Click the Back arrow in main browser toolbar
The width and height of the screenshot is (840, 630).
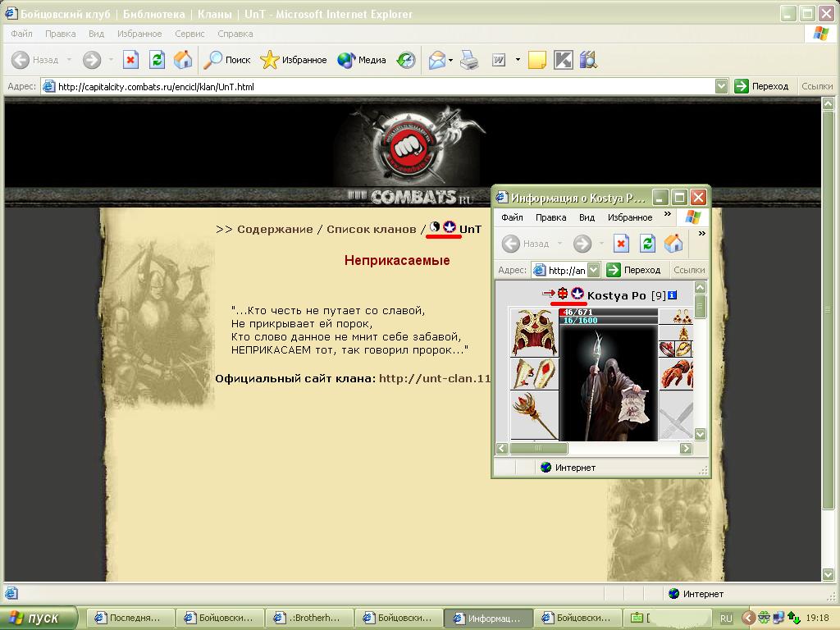point(21,60)
